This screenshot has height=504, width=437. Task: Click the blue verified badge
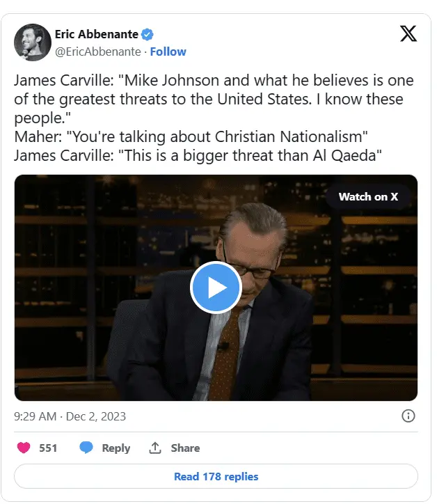click(148, 34)
